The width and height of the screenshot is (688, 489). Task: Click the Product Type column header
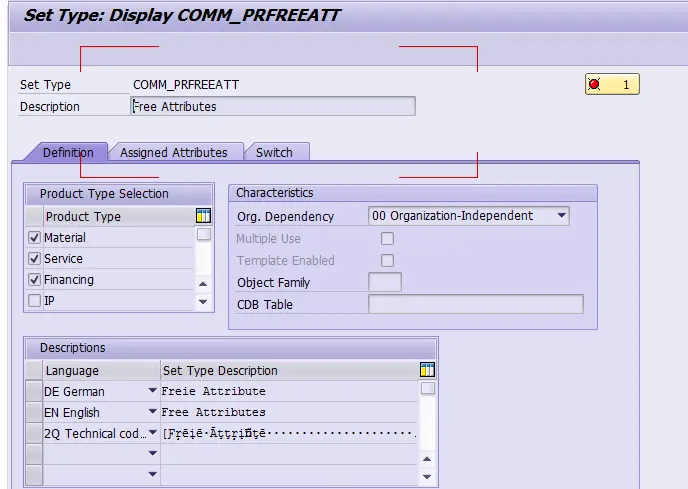(x=118, y=216)
